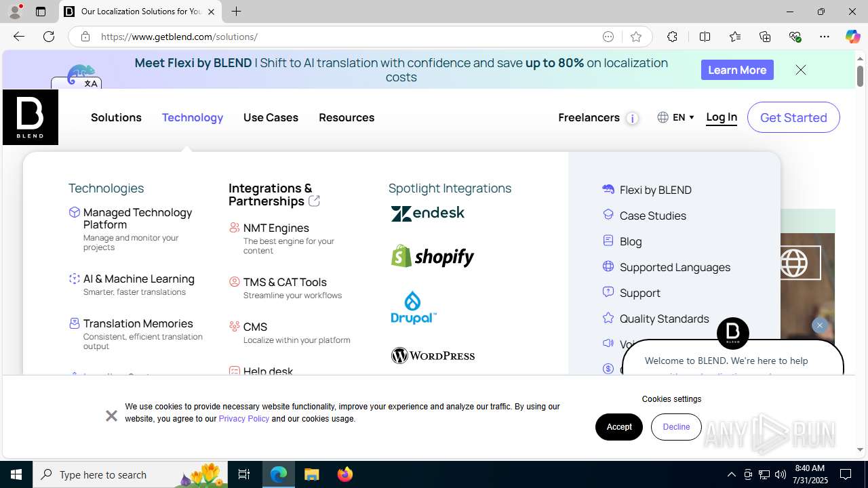Open external link icon beside Integrations & Partnerships
868x488 pixels.
point(314,201)
